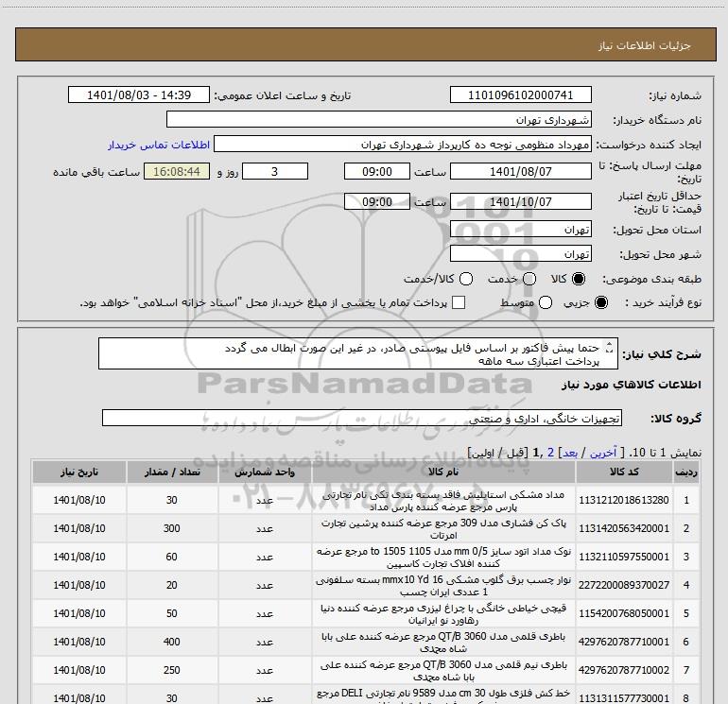
Task: Click the quantity 300 cell
Action: pos(172,528)
